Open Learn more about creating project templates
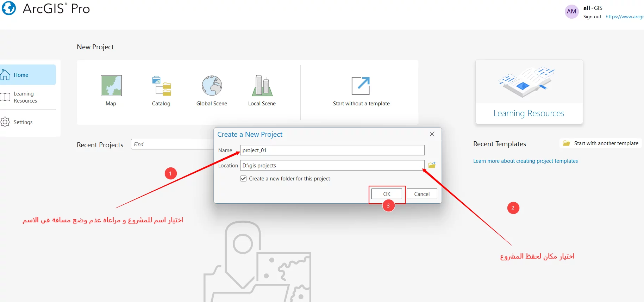Image resolution: width=644 pixels, height=302 pixels. pyautogui.click(x=525, y=161)
